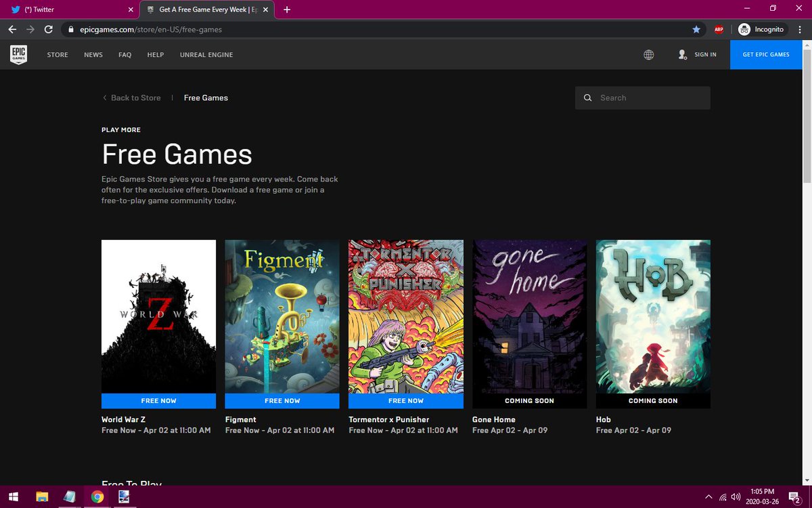
Task: Click the page vertical scrollbar thumb
Action: pyautogui.click(x=807, y=117)
